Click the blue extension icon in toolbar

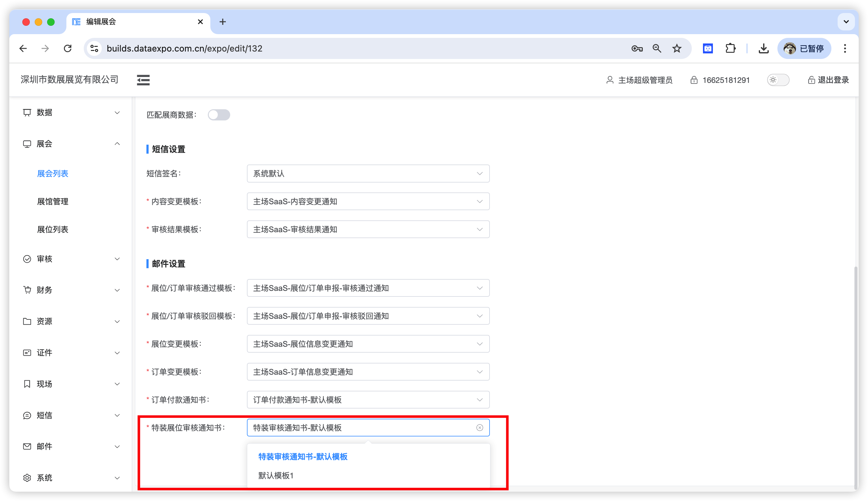707,48
